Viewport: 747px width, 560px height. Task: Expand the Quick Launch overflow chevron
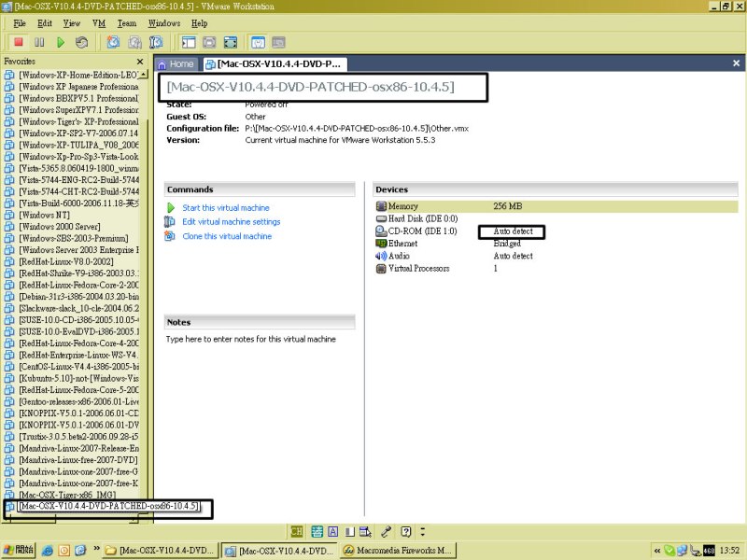(97, 549)
